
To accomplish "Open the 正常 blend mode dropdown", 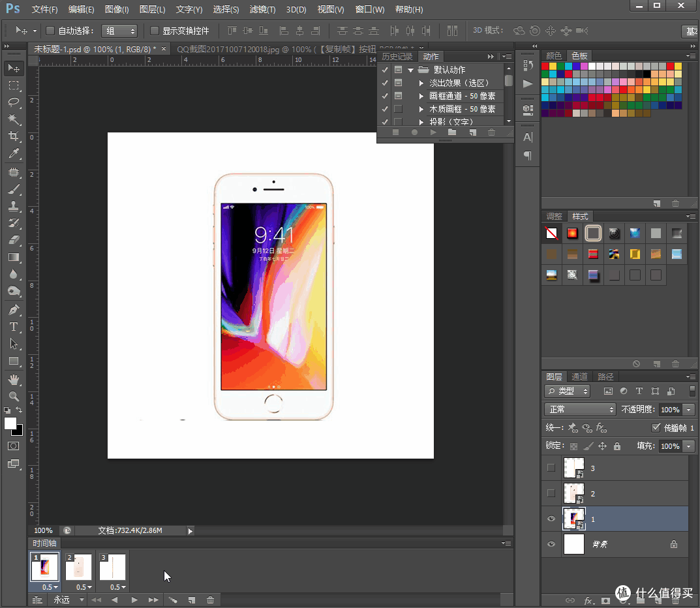I will (580, 409).
